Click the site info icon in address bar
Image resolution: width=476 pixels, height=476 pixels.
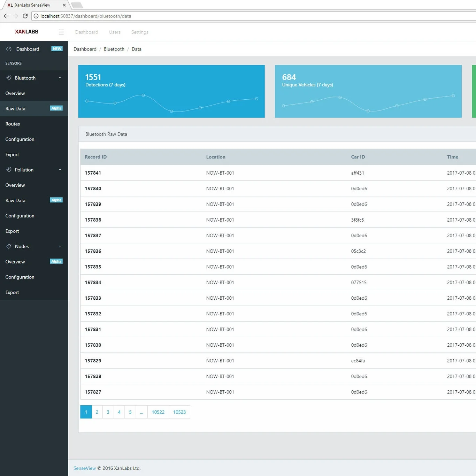click(36, 16)
